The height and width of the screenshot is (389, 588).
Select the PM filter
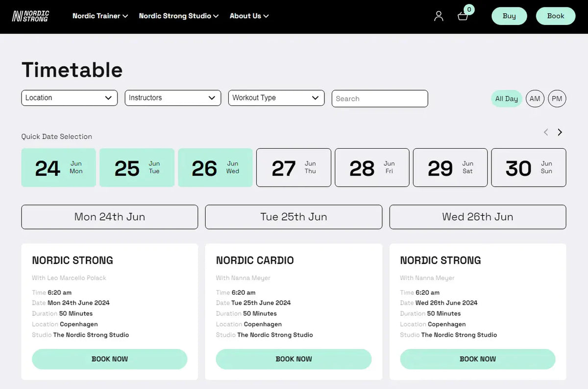(x=557, y=99)
